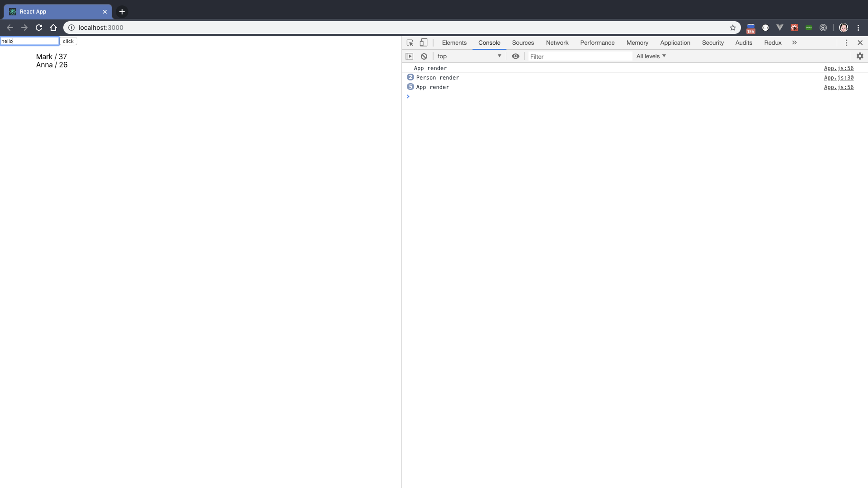Screen dimensions: 868x488
Task: Open the top JavaScript context dropdown
Action: pos(469,56)
